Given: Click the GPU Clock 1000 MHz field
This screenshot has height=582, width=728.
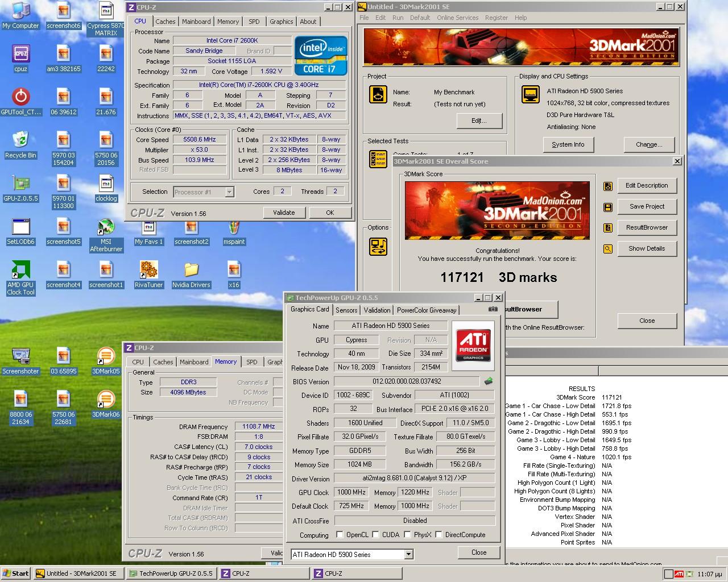Looking at the screenshot, I should 352,492.
